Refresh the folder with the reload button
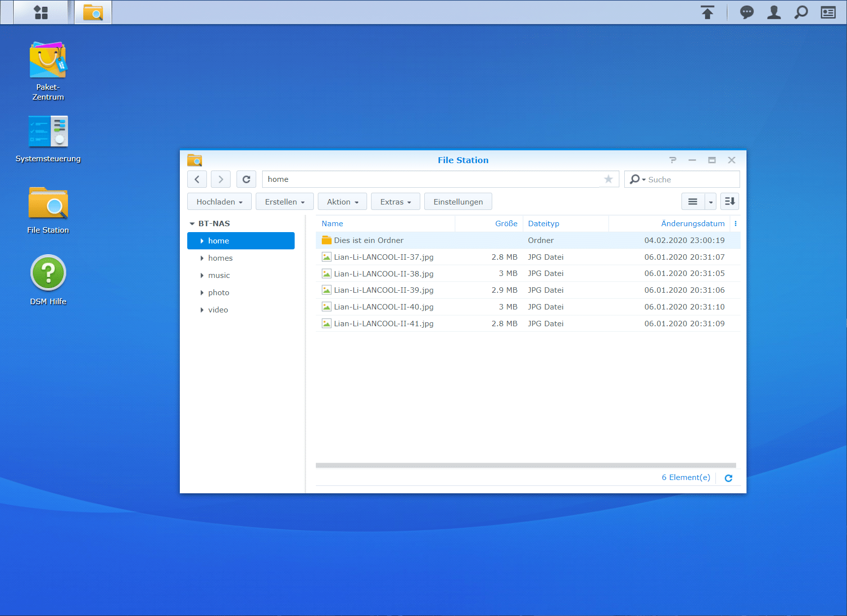Viewport: 847px width, 616px height. pyautogui.click(x=246, y=179)
